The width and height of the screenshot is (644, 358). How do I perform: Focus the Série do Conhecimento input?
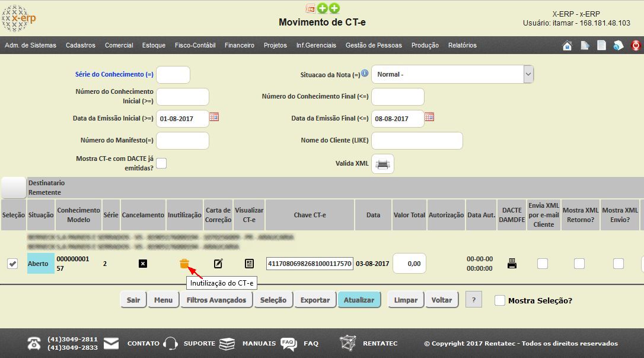point(173,75)
